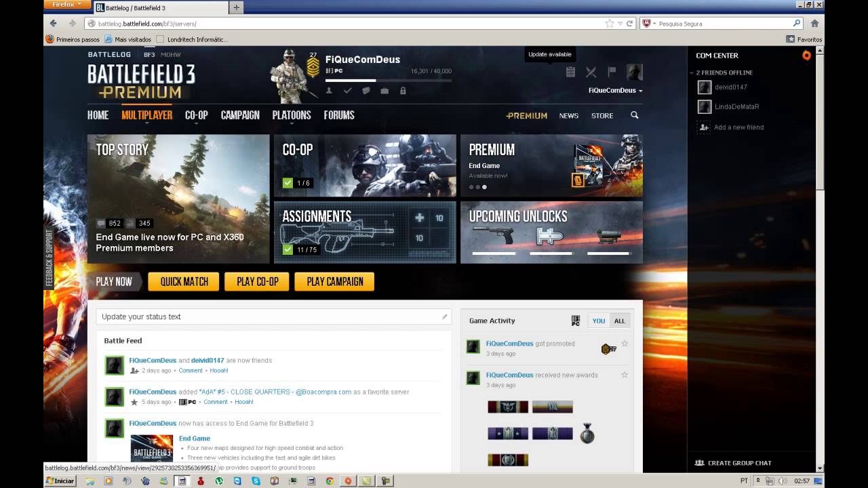The image size is (868, 488).
Task: Bookmark the page with the star in the URL bar
Action: (x=610, y=23)
